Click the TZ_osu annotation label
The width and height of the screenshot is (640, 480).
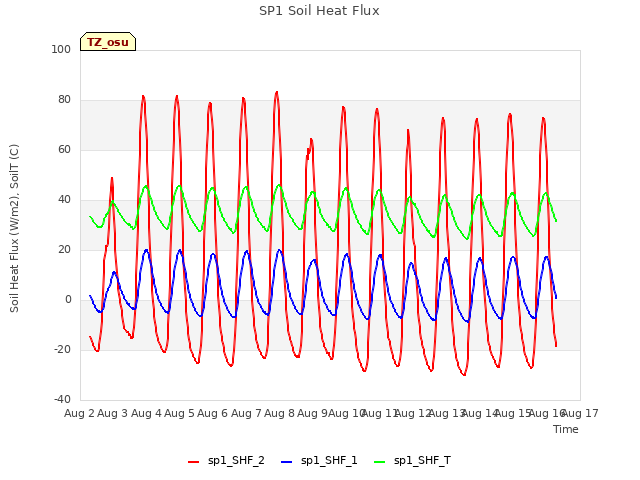pos(108,42)
